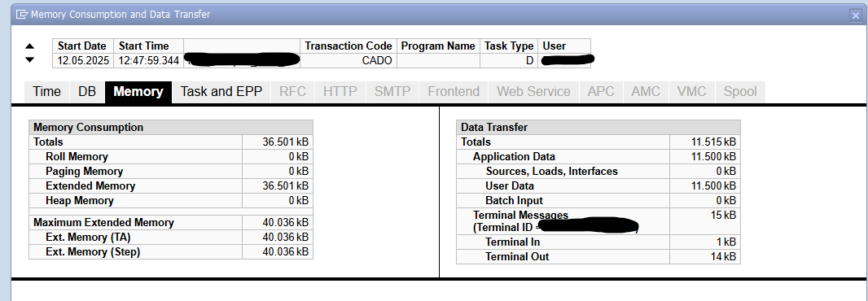Click the greyed-out RFC tab
This screenshot has width=868, height=301.
(x=293, y=92)
